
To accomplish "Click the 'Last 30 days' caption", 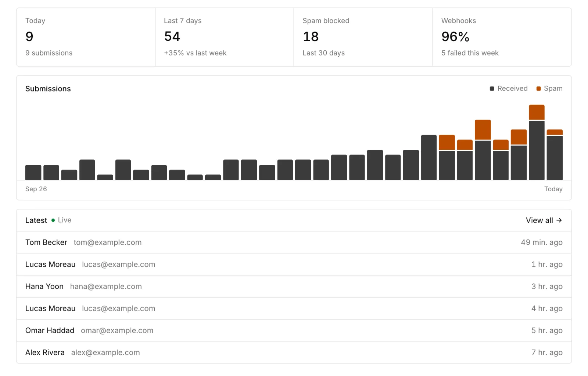I will pyautogui.click(x=324, y=53).
